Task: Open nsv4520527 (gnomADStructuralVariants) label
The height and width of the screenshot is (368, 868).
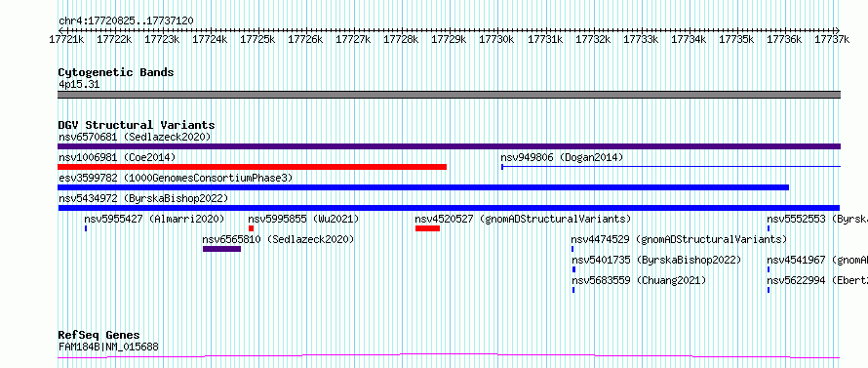Action: 523,219
